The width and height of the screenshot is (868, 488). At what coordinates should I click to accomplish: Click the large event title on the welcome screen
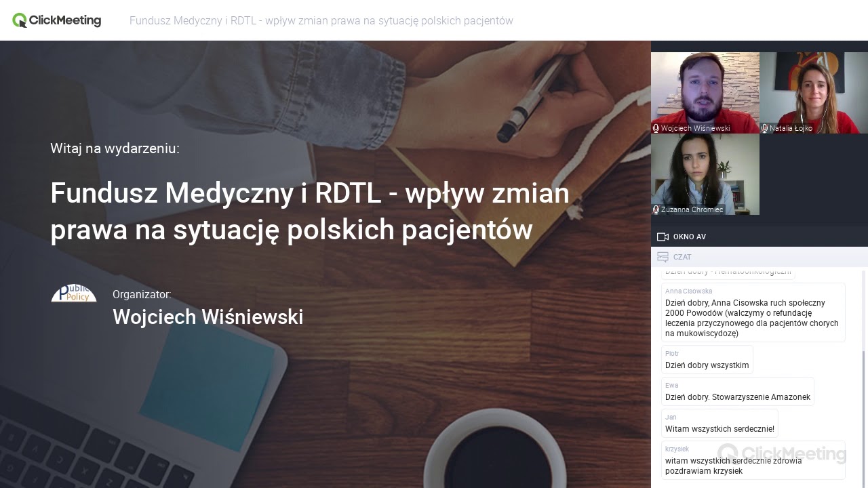pyautogui.click(x=310, y=211)
